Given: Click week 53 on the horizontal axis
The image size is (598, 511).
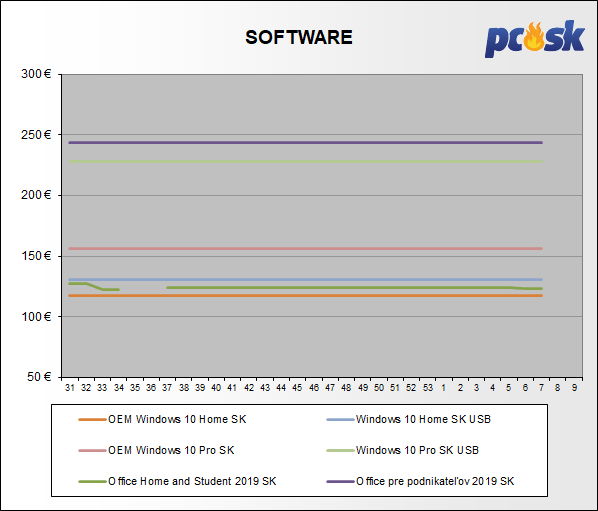Looking at the screenshot, I should coord(428,388).
